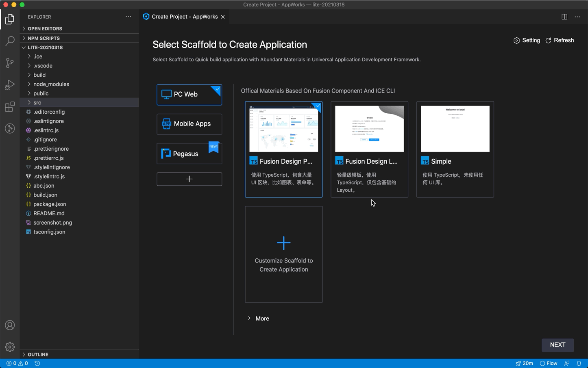Screen dimensions: 588x368
Task: Open the .prettierignore file
Action: pyautogui.click(x=79, y=149)
